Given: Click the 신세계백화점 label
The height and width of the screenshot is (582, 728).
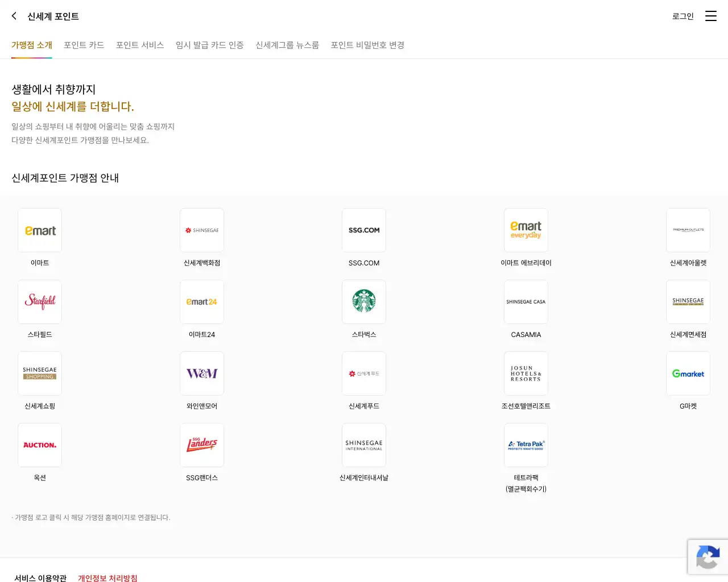Looking at the screenshot, I should click(202, 263).
